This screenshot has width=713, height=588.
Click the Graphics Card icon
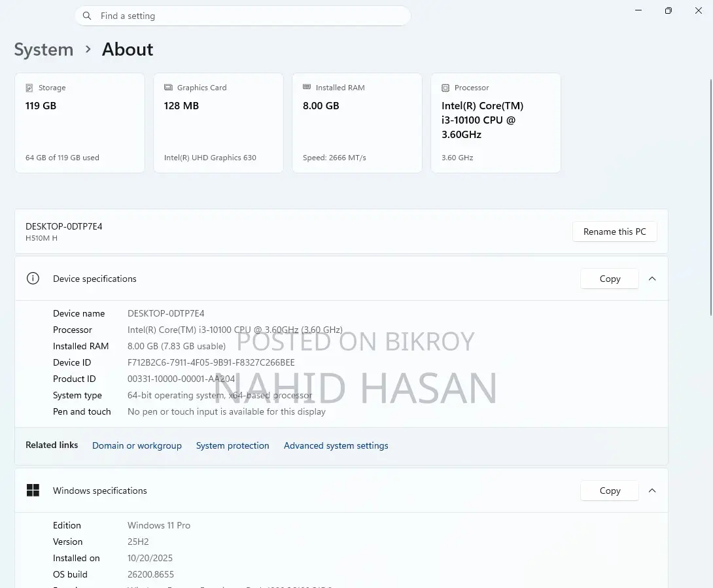pyautogui.click(x=168, y=87)
